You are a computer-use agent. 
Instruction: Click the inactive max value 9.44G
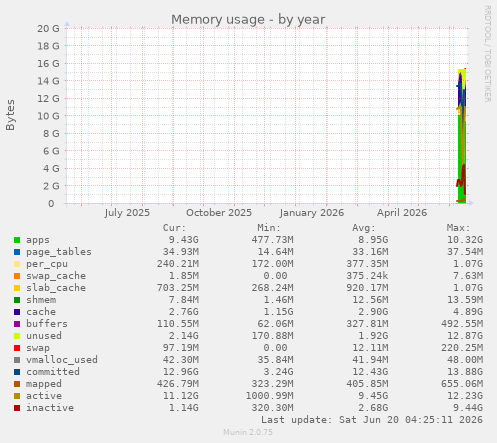click(468, 408)
